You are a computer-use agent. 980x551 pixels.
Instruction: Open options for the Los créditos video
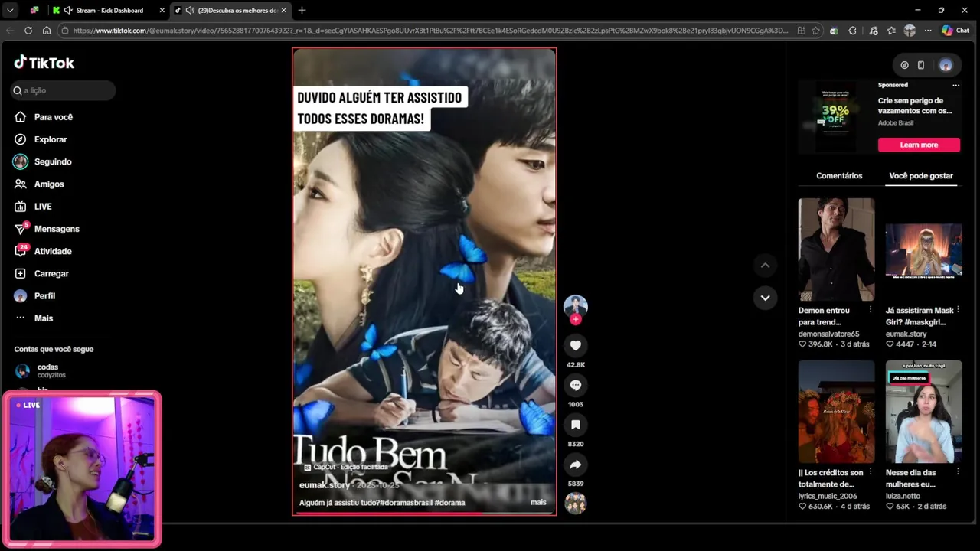[871, 472]
